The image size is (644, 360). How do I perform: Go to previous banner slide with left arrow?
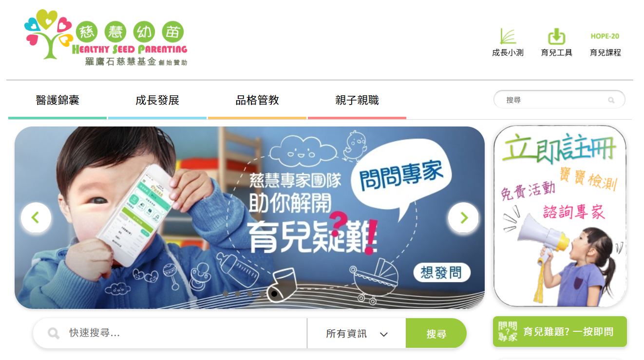point(36,217)
